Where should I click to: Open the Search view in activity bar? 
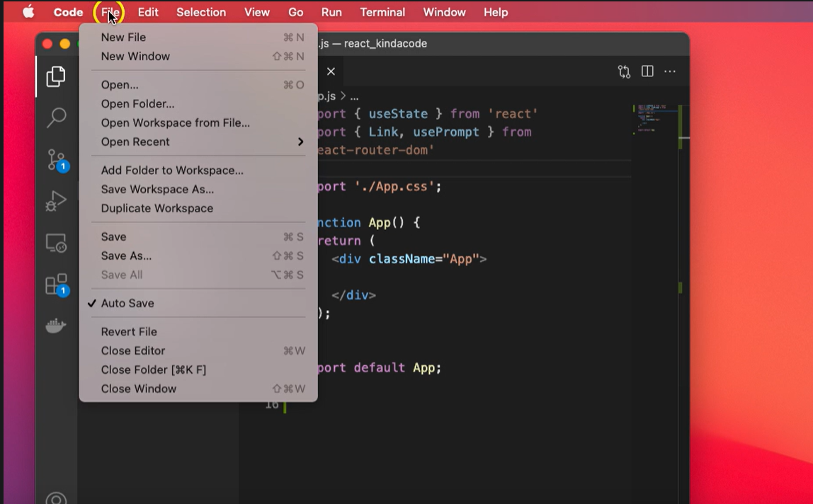(x=56, y=118)
